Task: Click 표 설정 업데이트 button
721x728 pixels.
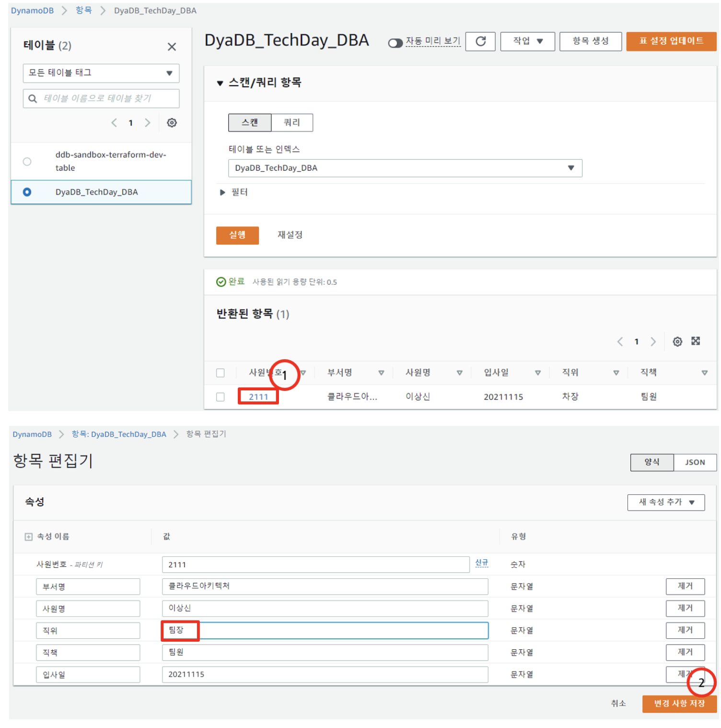Action: (671, 41)
